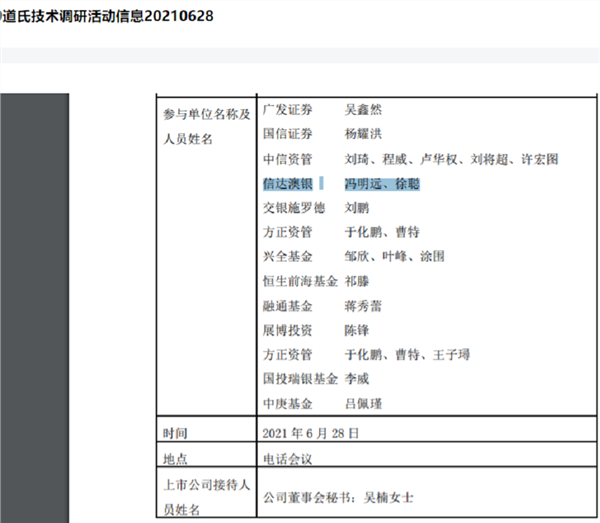Click the document title 道氏技术调研活动信息20210628
600x523 pixels.
click(108, 16)
